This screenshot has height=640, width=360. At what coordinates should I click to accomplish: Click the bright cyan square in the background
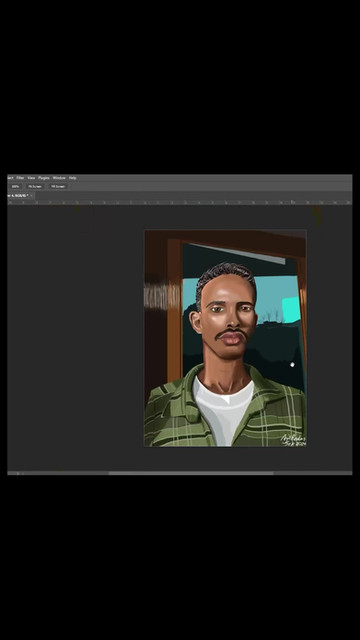291,308
